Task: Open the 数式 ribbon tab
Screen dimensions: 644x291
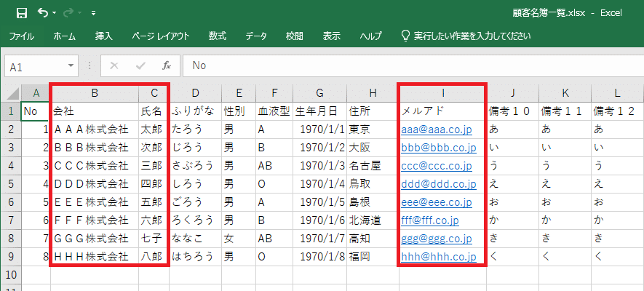Action: pyautogui.click(x=218, y=36)
